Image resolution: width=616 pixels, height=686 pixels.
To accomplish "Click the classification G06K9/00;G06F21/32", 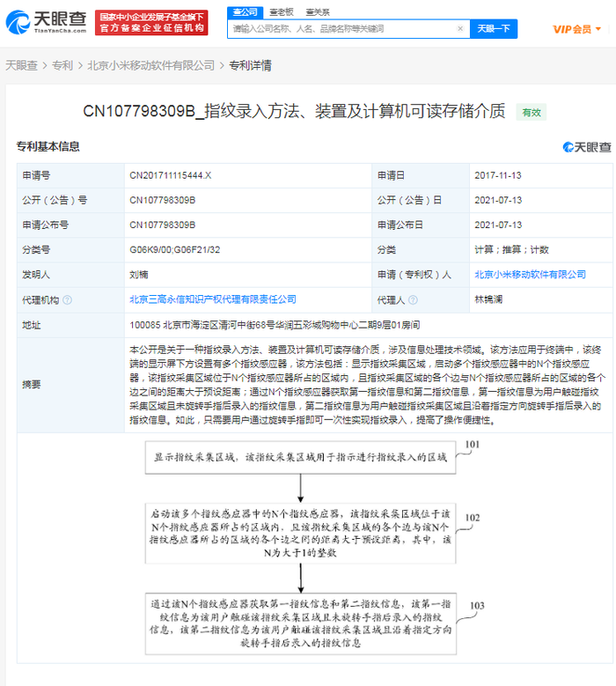I will coord(174,250).
